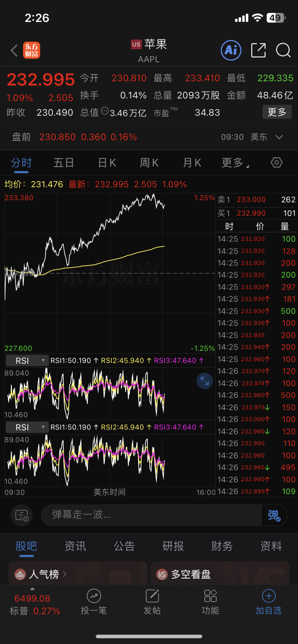The width and height of the screenshot is (298, 644).
Task: Open the 东方财富 orange logo
Action: 32,50
